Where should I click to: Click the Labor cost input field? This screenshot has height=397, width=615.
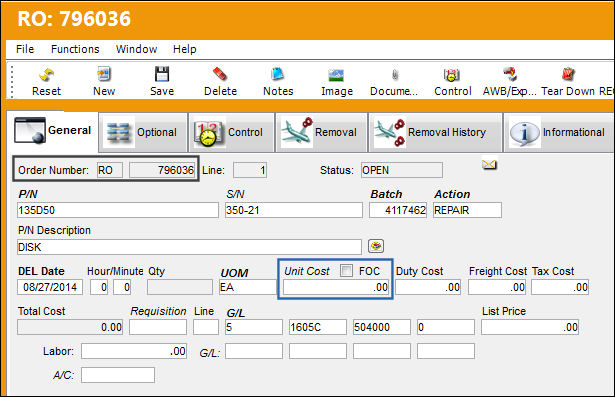[x=134, y=351]
